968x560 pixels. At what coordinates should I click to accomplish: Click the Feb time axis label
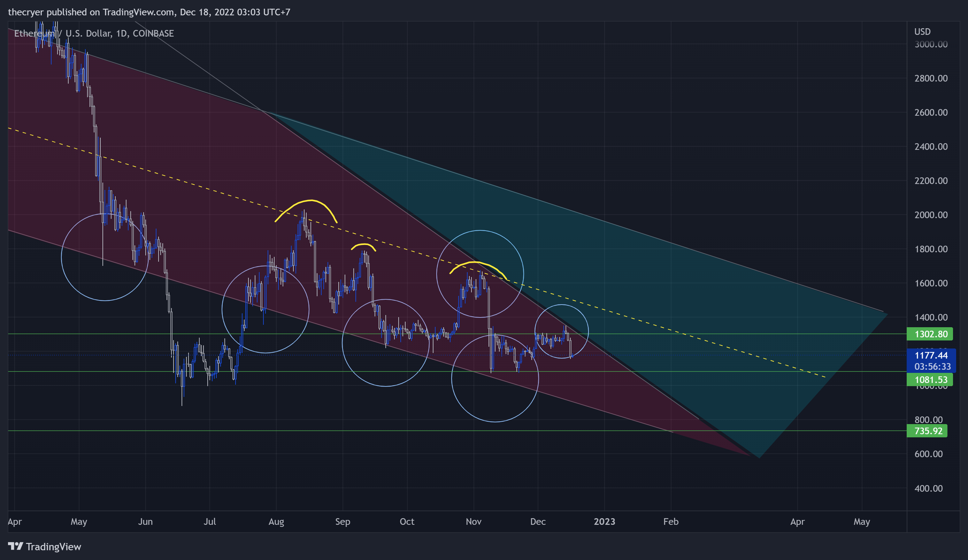671,522
